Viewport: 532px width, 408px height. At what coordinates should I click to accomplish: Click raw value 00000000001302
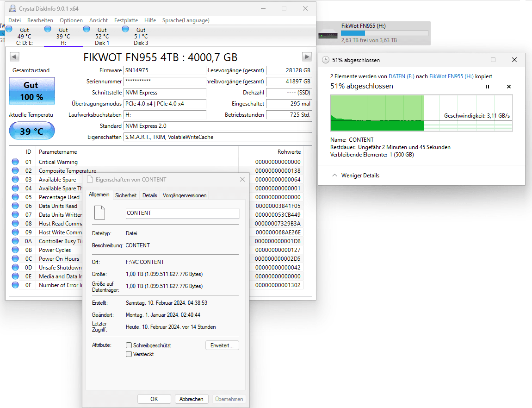(x=278, y=285)
